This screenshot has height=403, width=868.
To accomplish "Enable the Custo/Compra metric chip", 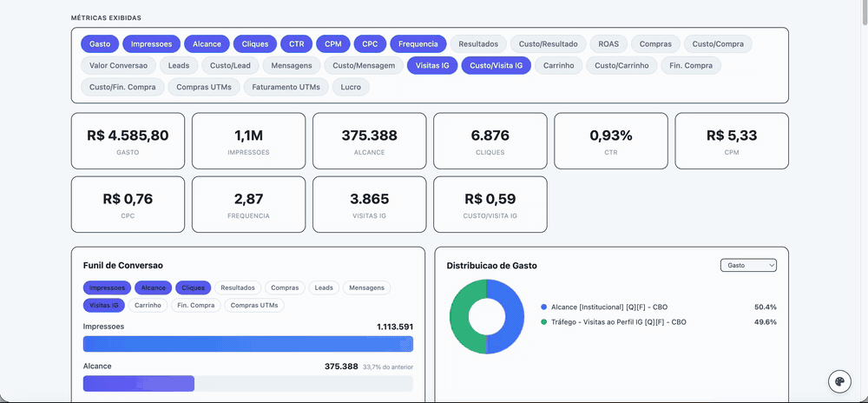I will point(718,43).
